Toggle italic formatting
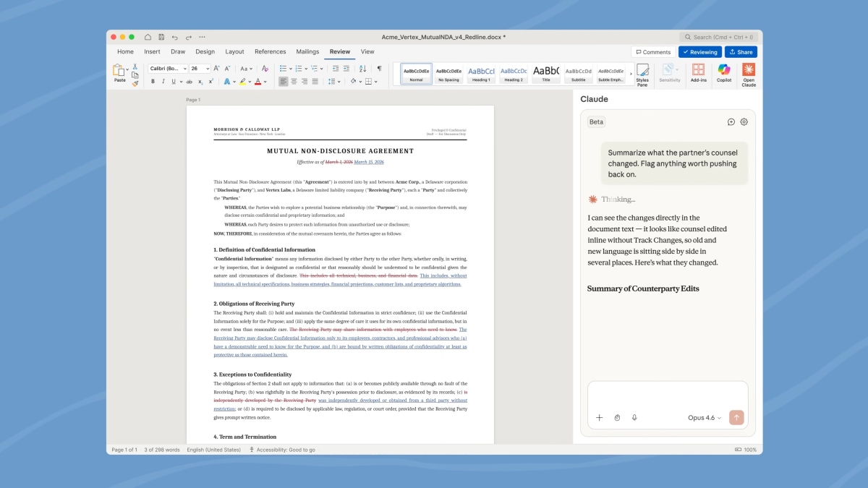 coord(163,82)
